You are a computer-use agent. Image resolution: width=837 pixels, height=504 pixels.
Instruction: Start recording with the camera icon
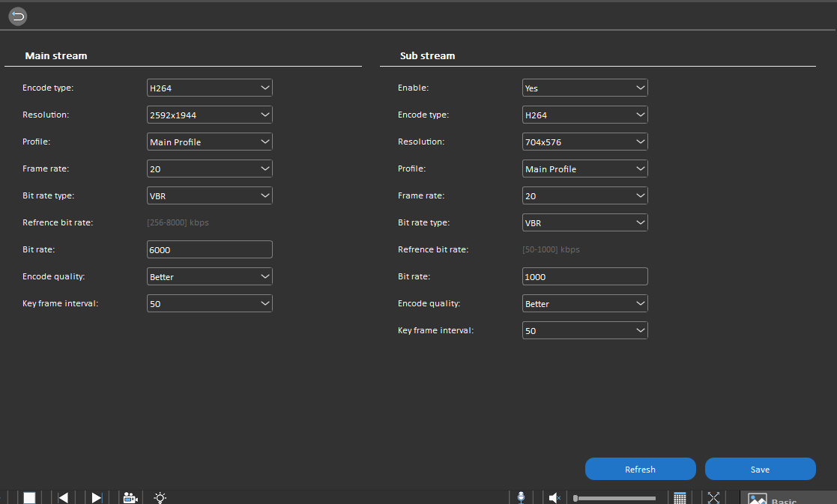[130, 497]
